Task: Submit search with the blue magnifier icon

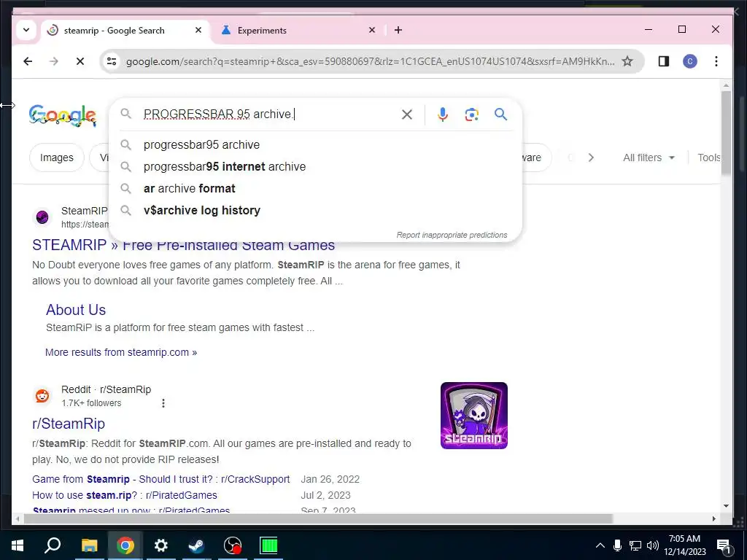Action: click(500, 114)
